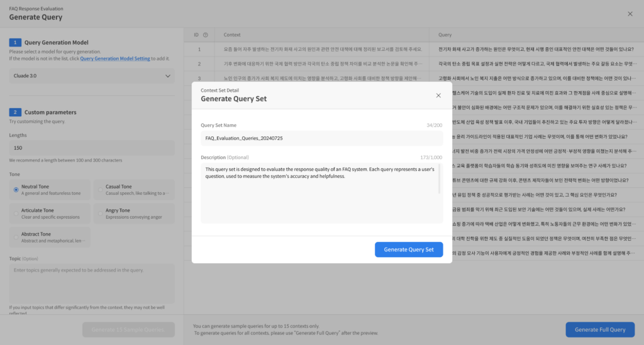Select the Casual Tone option
The height and width of the screenshot is (345, 644).
click(135, 190)
